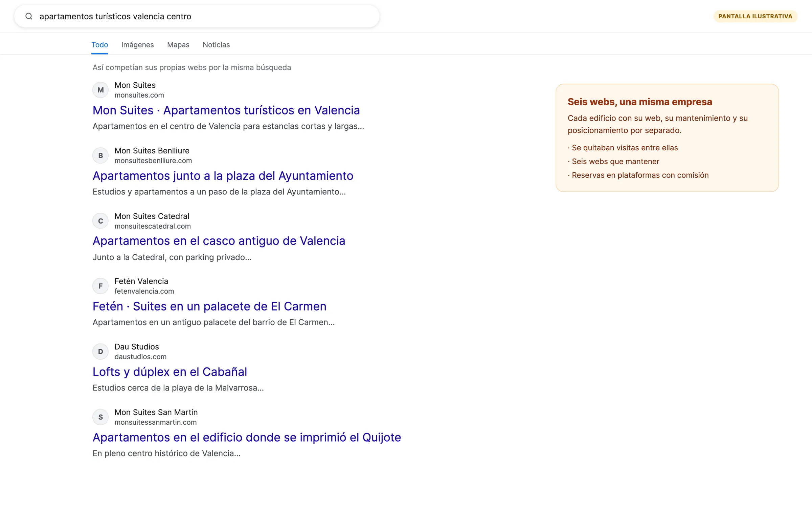
Task: Click the fetenvalencia.com URL text
Action: click(x=144, y=291)
